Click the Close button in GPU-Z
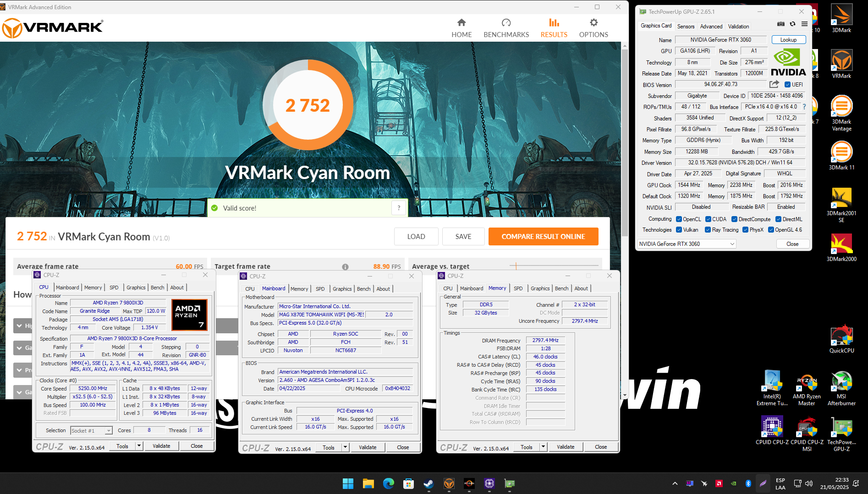Image resolution: width=868 pixels, height=494 pixels. click(x=792, y=244)
